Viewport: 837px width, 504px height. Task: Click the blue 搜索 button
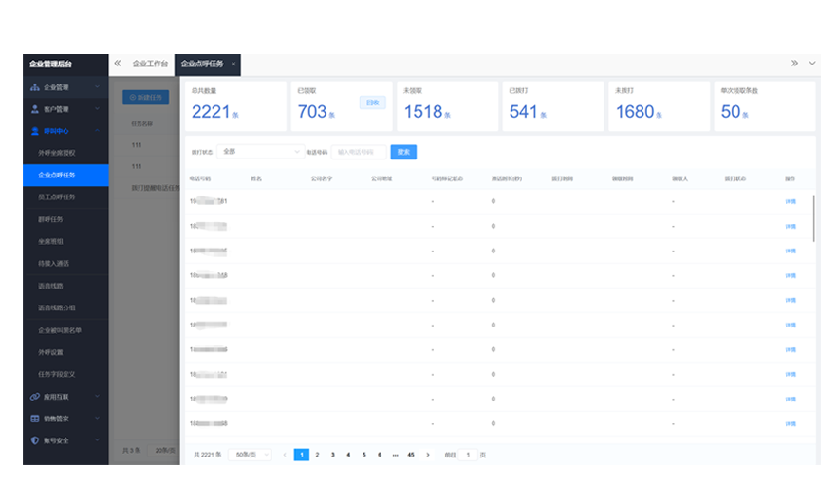pyautogui.click(x=403, y=152)
